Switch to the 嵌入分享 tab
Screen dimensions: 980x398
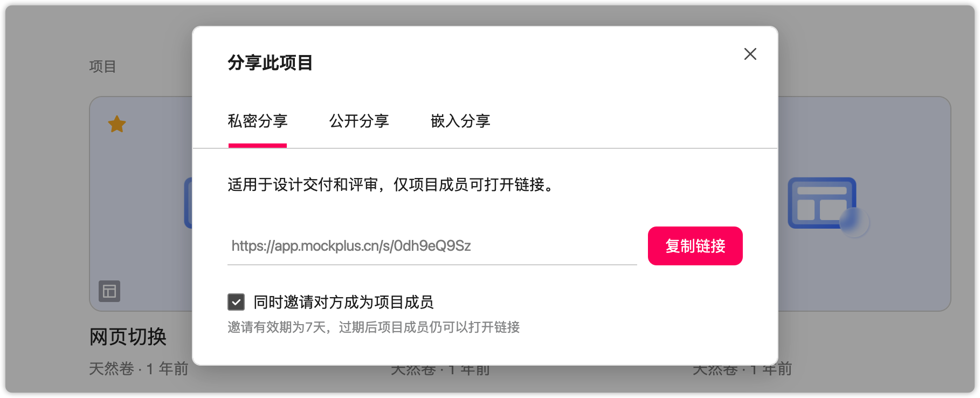460,121
